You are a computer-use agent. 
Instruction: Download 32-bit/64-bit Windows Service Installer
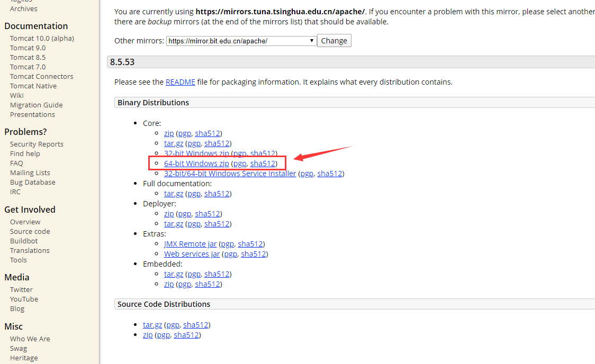click(230, 174)
